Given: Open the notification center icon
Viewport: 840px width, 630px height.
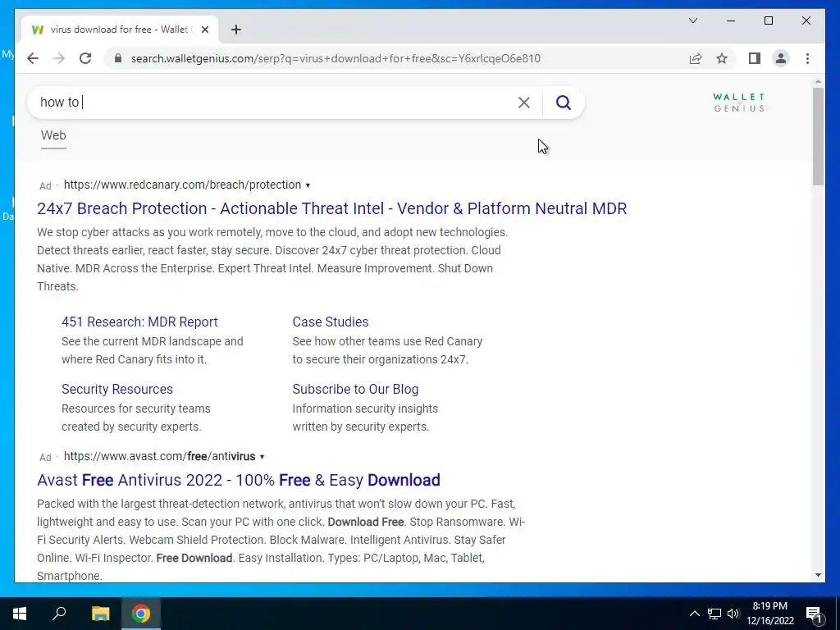Looking at the screenshot, I should [814, 614].
